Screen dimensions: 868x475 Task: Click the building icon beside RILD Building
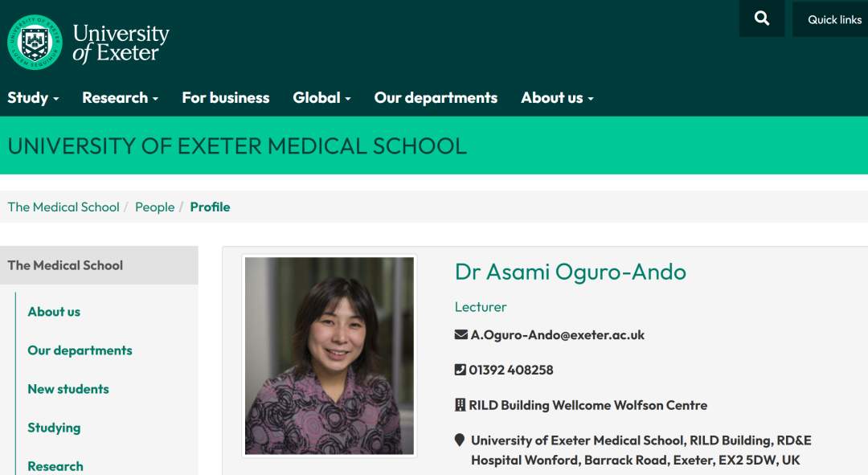461,405
